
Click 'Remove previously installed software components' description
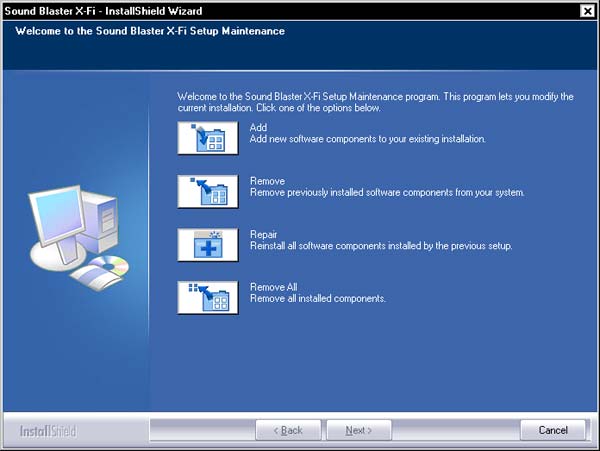(386, 193)
